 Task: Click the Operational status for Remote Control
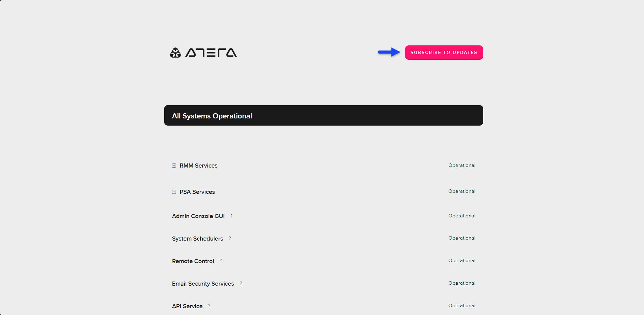pos(462,260)
